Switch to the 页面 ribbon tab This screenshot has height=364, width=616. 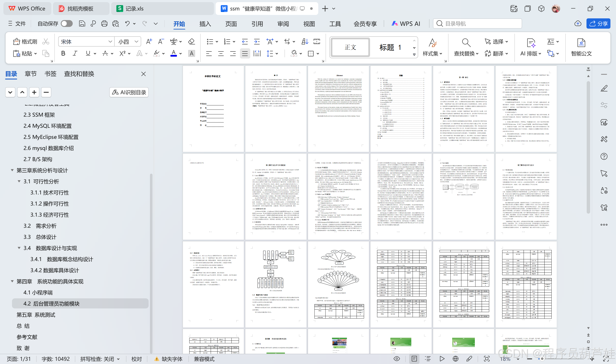click(231, 24)
